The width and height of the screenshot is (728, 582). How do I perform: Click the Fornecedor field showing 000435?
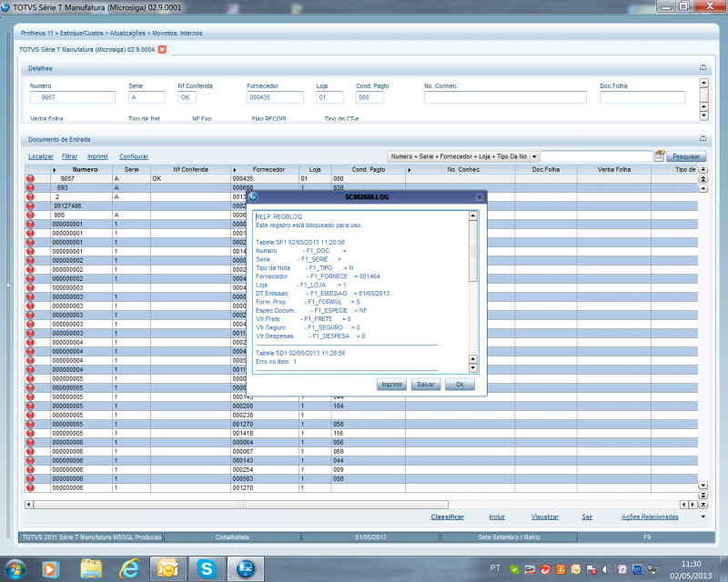(275, 97)
